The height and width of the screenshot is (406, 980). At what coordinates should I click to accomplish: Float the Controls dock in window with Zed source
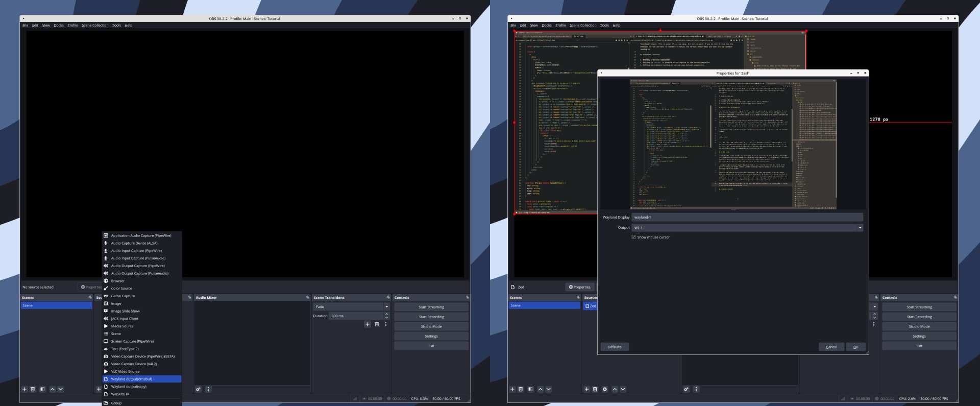tap(955, 297)
